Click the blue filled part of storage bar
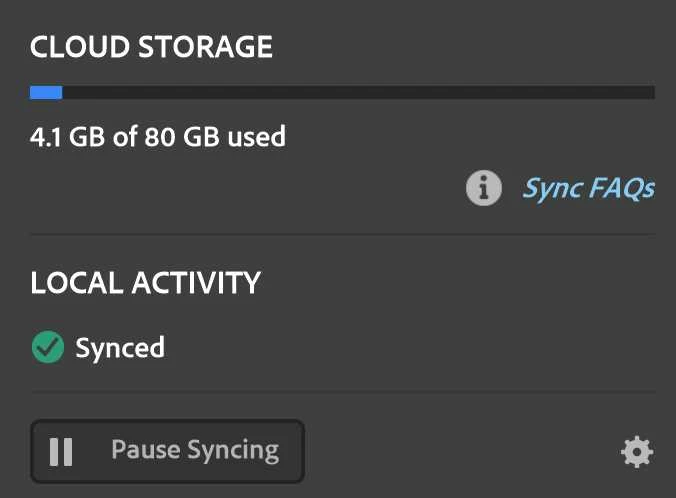 pyautogui.click(x=46, y=93)
